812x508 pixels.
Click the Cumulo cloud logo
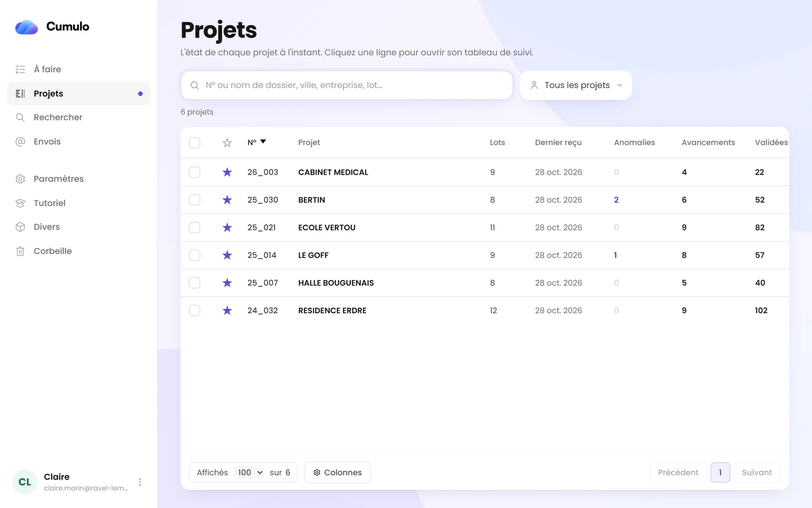coord(27,27)
